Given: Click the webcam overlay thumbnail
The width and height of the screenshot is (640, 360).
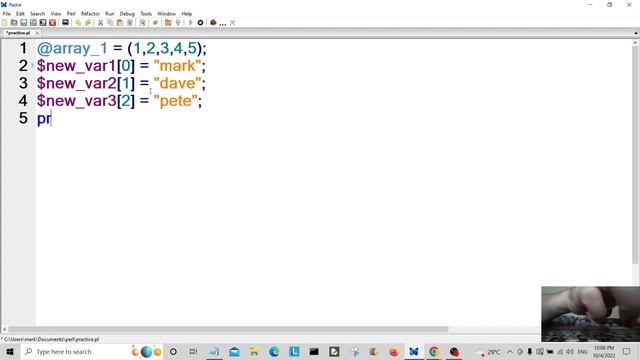Looking at the screenshot, I should (591, 314).
